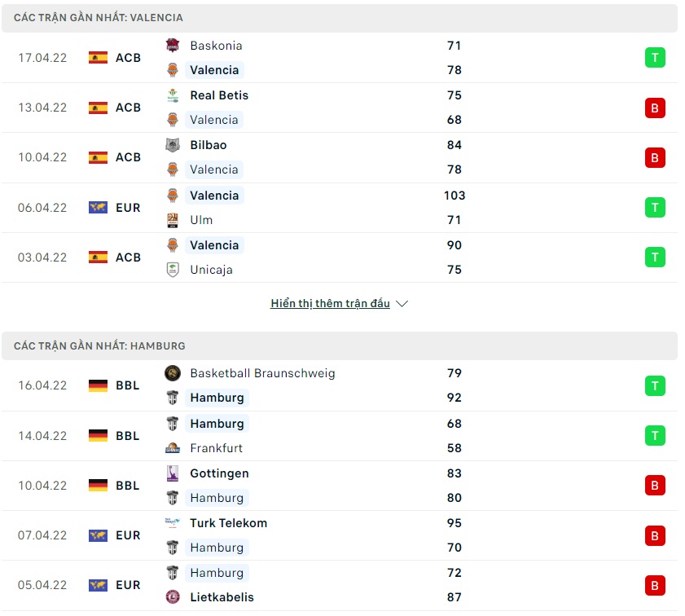Click the Baskonia team logo
Viewport: 685px width, 616px height.
click(x=173, y=46)
